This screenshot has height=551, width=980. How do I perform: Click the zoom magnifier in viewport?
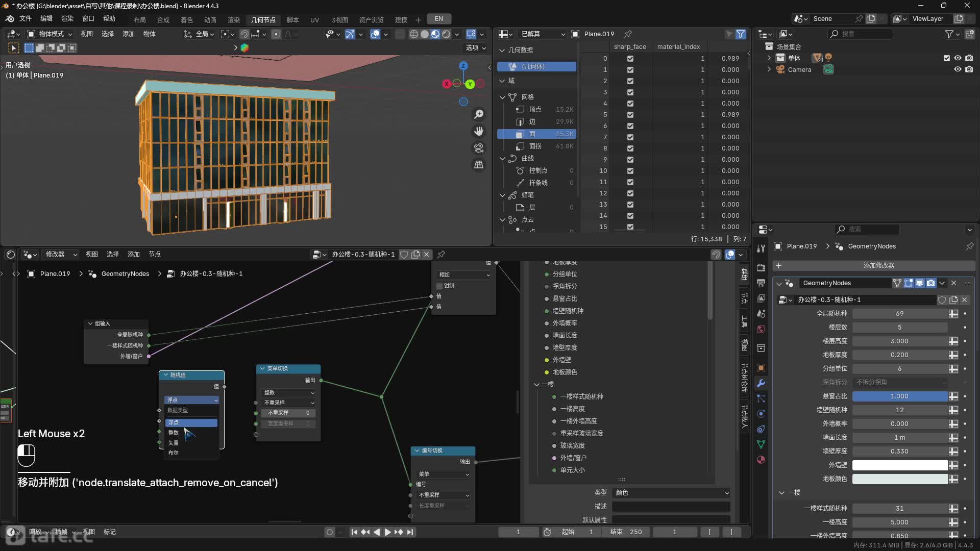coord(479,114)
